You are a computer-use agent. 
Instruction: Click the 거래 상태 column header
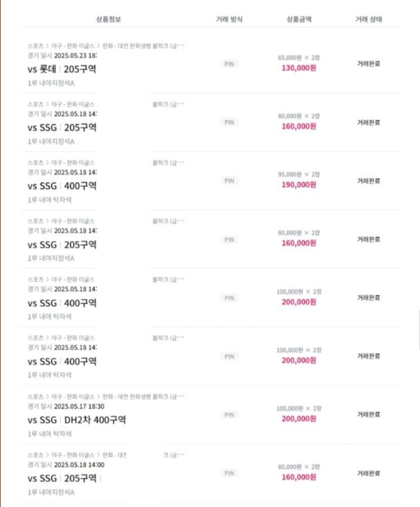pos(368,19)
